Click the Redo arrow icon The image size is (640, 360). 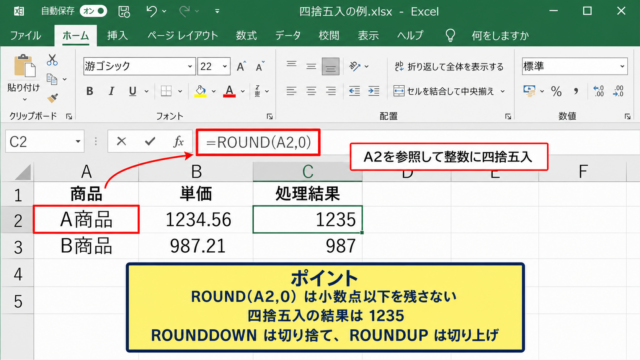[184, 11]
